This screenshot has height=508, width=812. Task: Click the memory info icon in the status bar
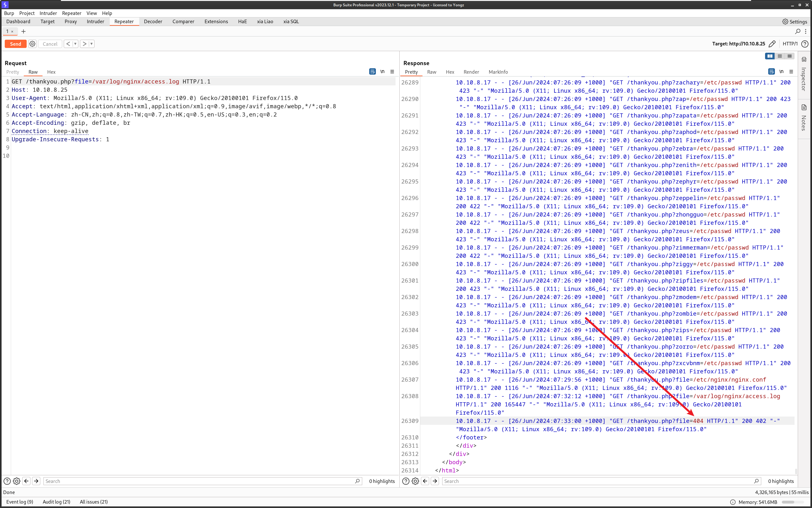pyautogui.click(x=733, y=502)
